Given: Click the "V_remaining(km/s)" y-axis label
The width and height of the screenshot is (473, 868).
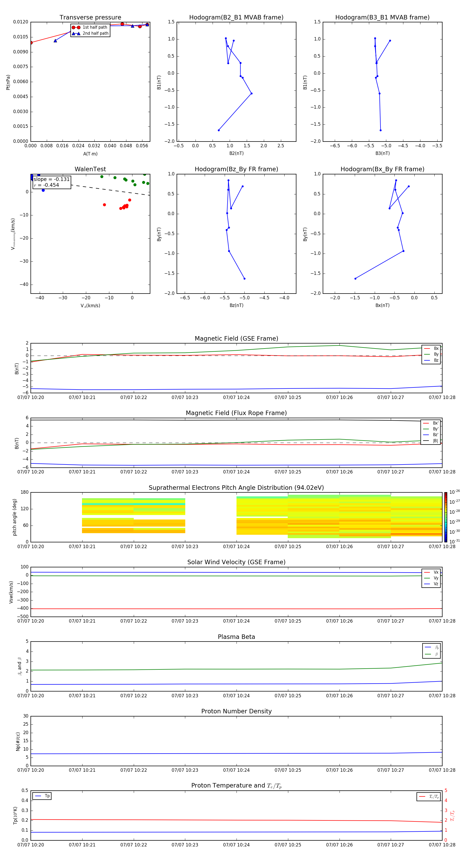Looking at the screenshot, I should point(13,234).
